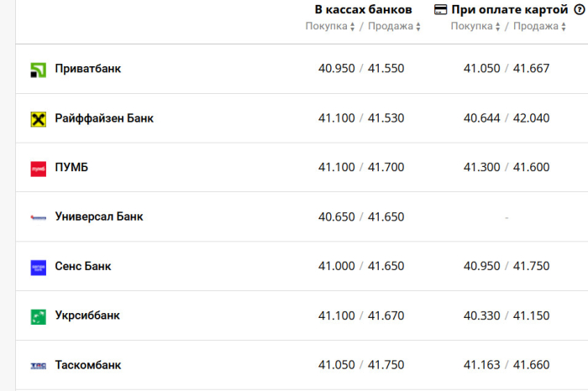
Task: Open the Укрсиббанк bank name link
Action: tap(87, 315)
